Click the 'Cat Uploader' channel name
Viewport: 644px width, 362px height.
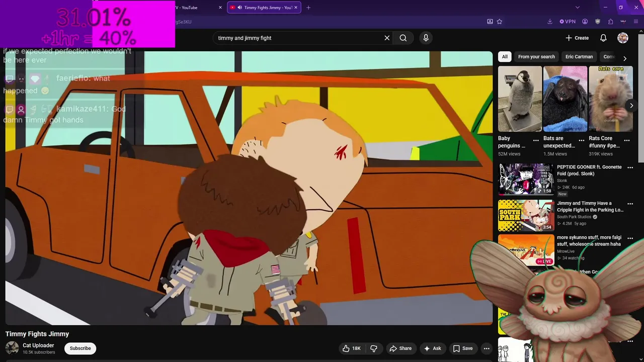[38, 345]
